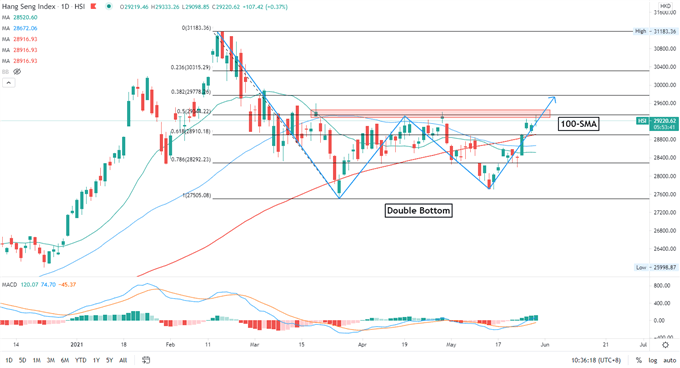Image resolution: width=680 pixels, height=368 pixels.
Task: Toggle log scale mode
Action: [x=653, y=360]
